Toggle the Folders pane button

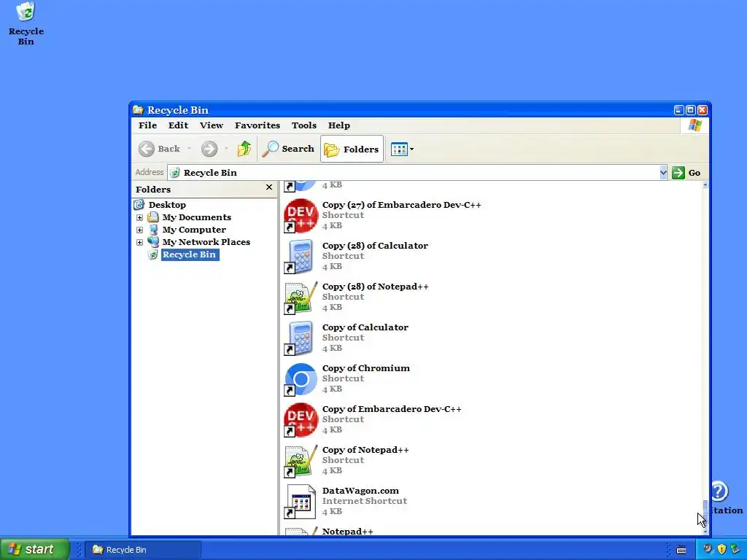point(352,149)
